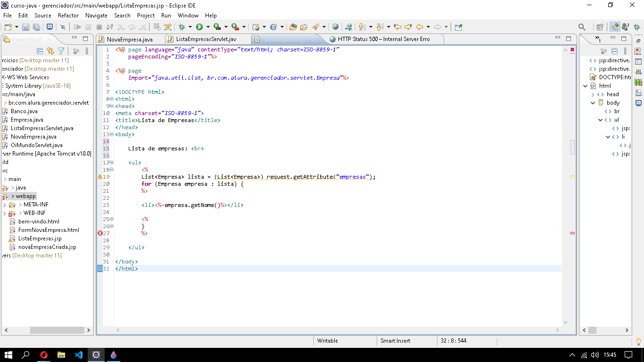Toggle Skip All Breakpoints icon
This screenshot has width=644, height=362.
coord(63,27)
